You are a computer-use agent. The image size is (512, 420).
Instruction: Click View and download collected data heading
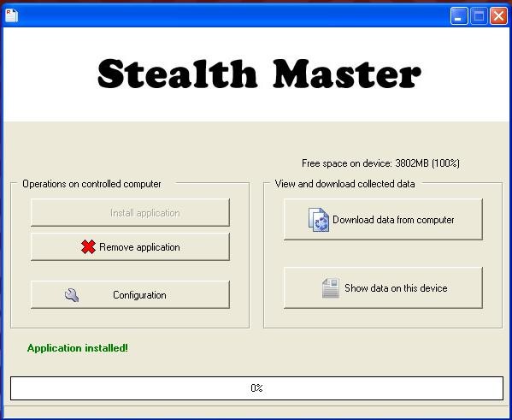(x=344, y=184)
